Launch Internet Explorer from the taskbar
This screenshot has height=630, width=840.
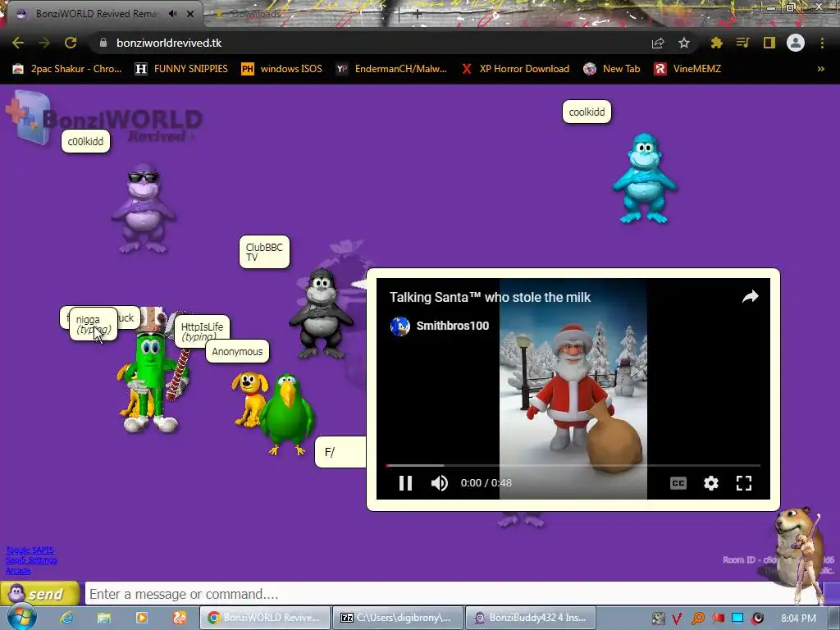point(66,618)
